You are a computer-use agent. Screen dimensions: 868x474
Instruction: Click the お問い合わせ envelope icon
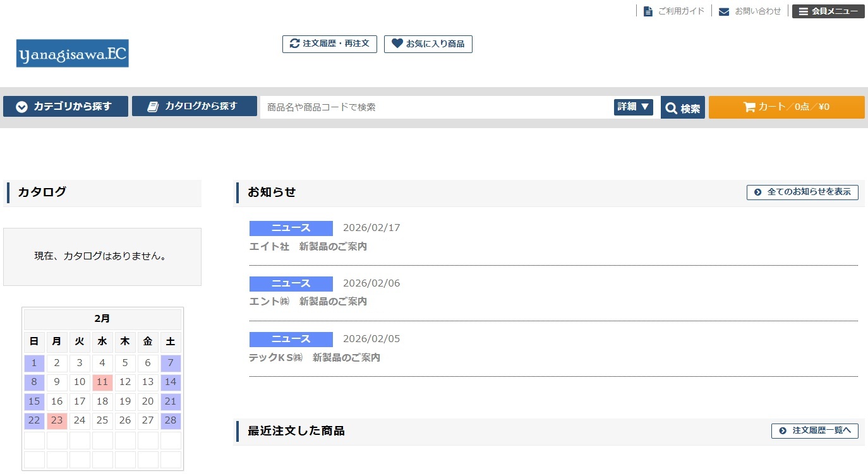click(724, 11)
